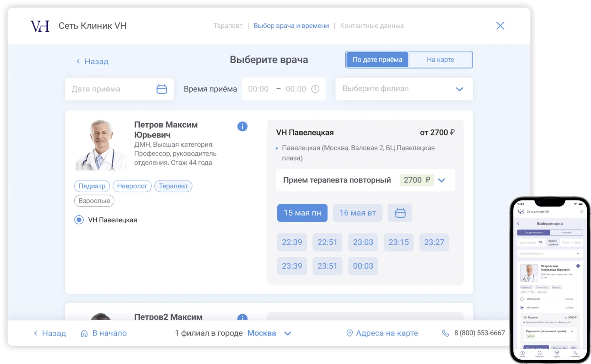The image size is (591, 364).
Task: Click the home icon В начало
Action: click(x=84, y=333)
